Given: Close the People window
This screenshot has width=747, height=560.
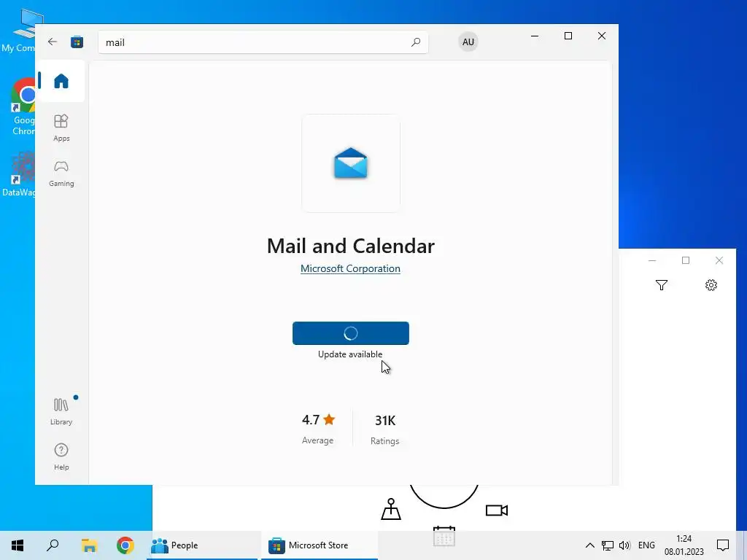Looking at the screenshot, I should pyautogui.click(x=719, y=260).
